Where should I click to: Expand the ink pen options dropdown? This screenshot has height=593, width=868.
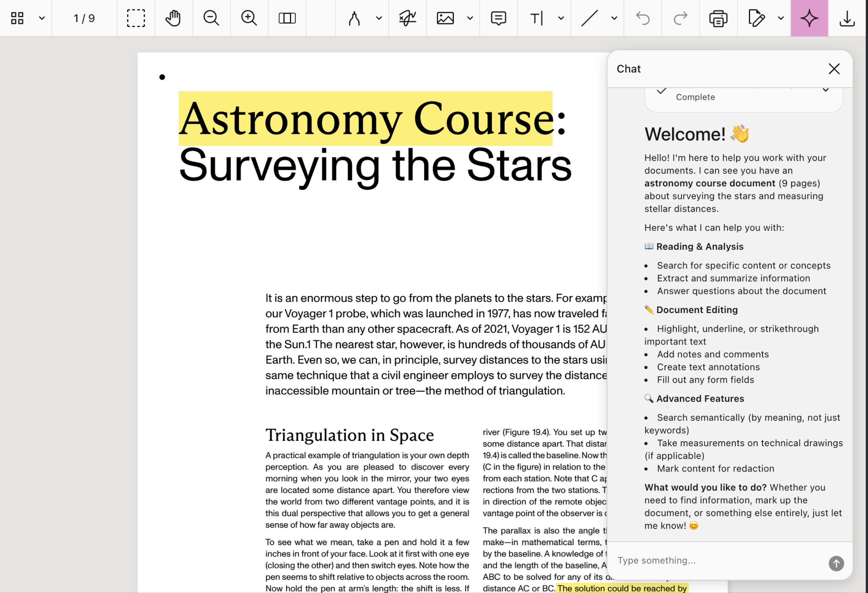379,18
